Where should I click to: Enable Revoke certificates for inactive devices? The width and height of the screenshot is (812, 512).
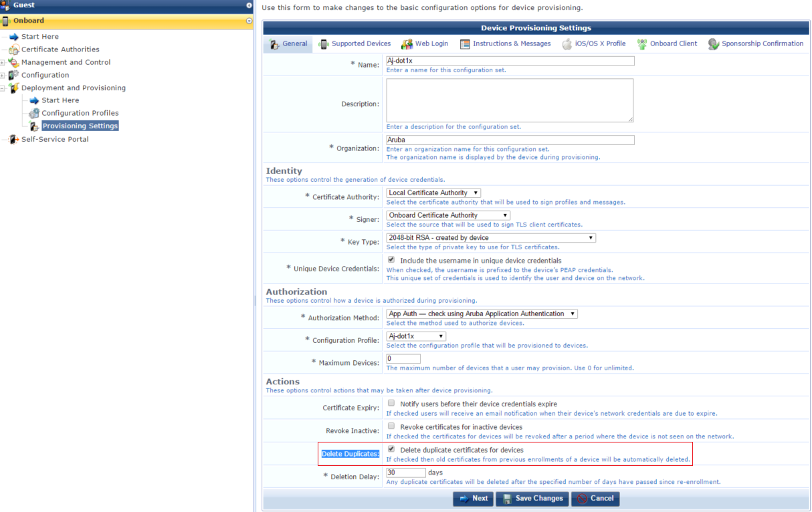tap(391, 426)
